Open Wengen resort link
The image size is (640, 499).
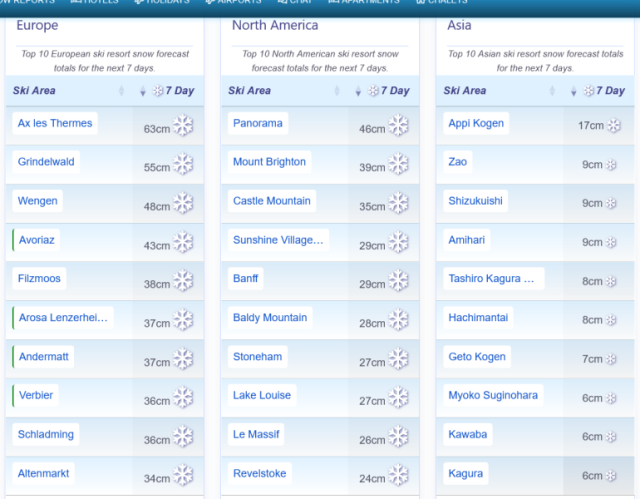(38, 201)
